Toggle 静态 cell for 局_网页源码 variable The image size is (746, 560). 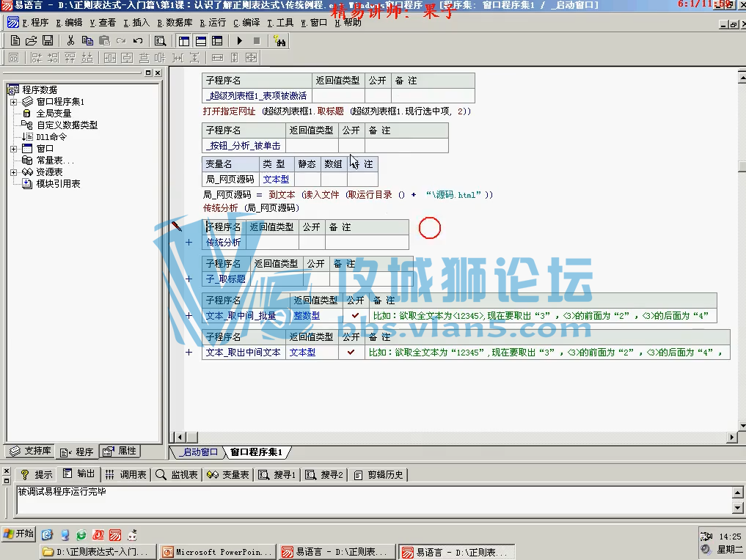[307, 180]
